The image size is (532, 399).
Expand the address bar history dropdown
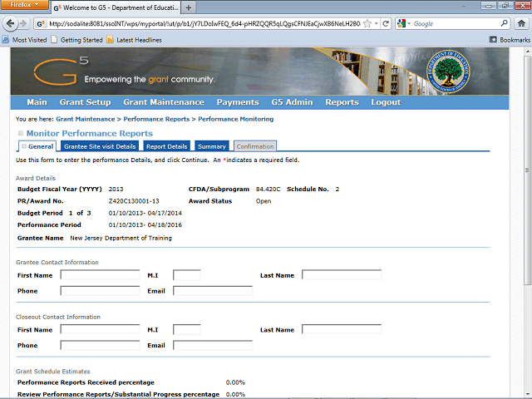click(x=376, y=23)
